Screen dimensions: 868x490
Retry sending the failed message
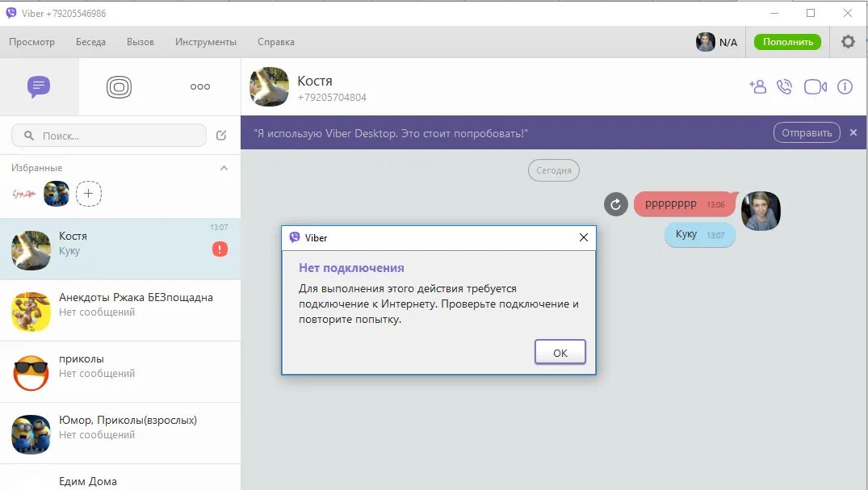coord(615,204)
